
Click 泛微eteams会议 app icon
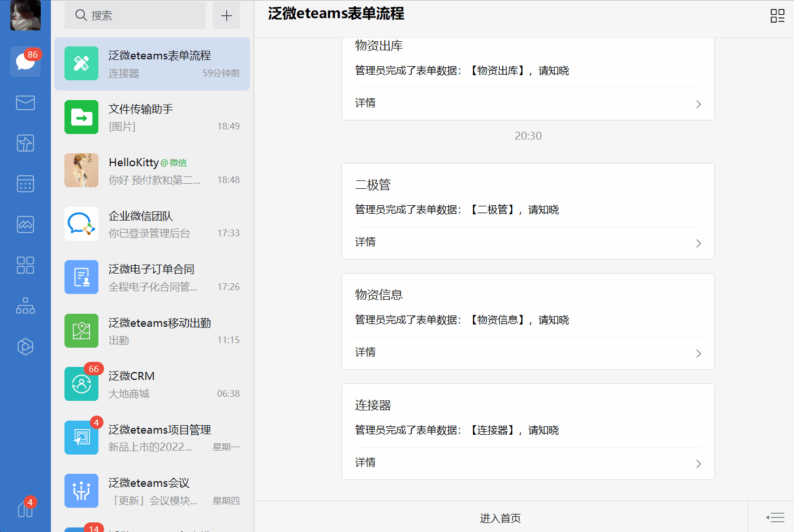(81, 491)
